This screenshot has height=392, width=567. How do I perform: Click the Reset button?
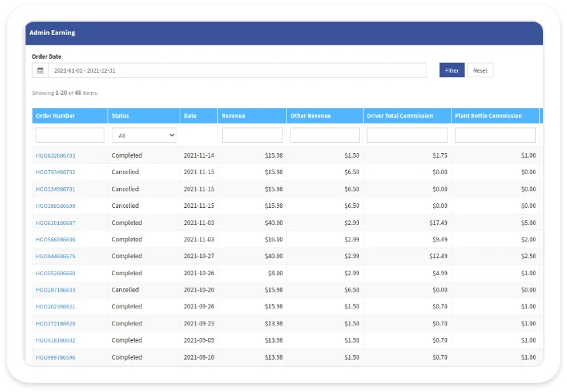pos(480,70)
